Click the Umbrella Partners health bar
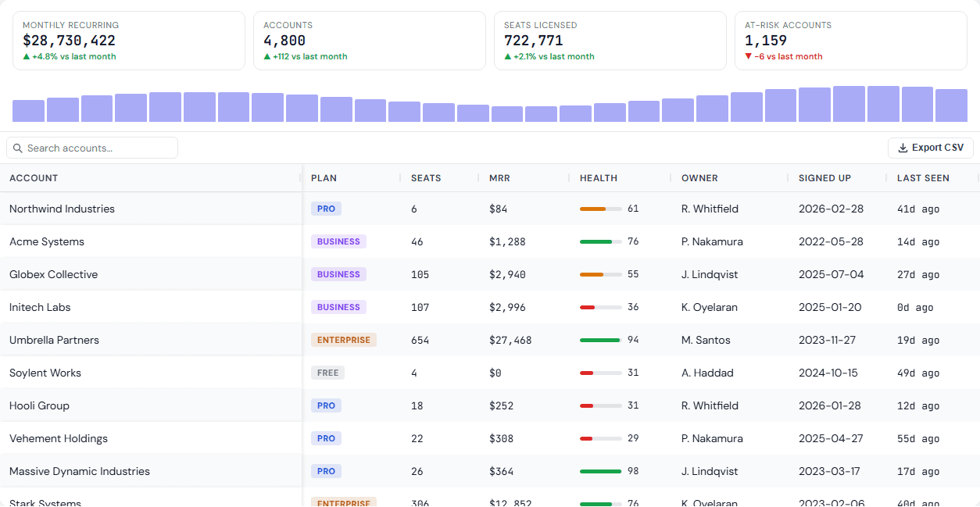The image size is (980, 507). pyautogui.click(x=601, y=340)
